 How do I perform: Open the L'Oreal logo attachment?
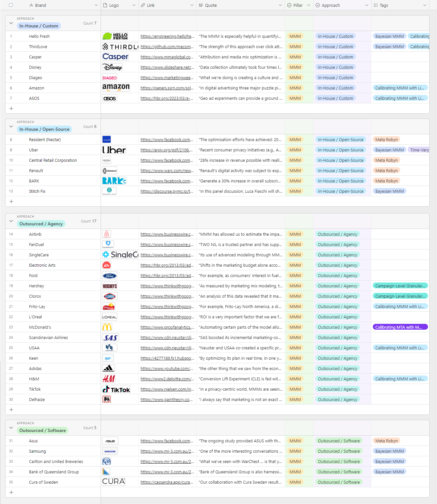(x=110, y=317)
